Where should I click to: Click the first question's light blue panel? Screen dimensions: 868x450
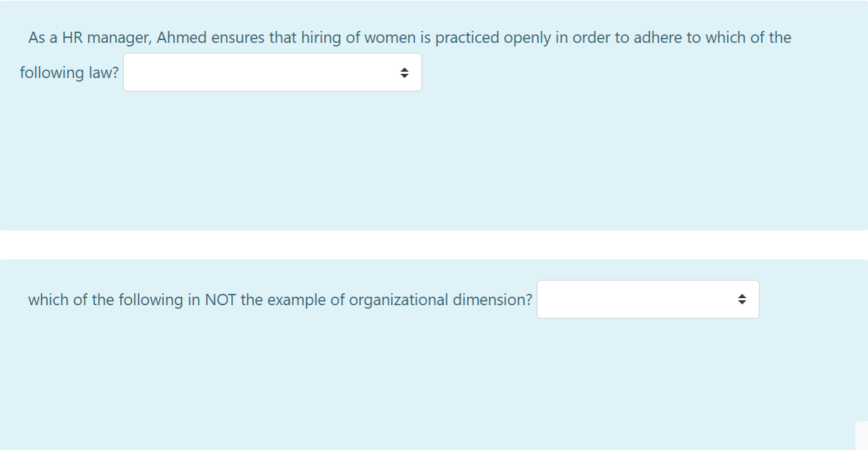point(434,155)
